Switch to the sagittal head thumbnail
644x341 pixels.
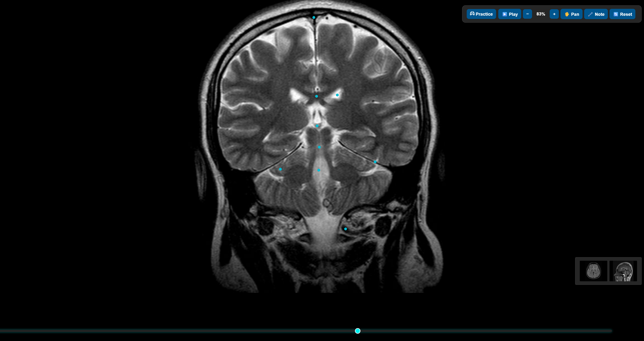pos(623,271)
